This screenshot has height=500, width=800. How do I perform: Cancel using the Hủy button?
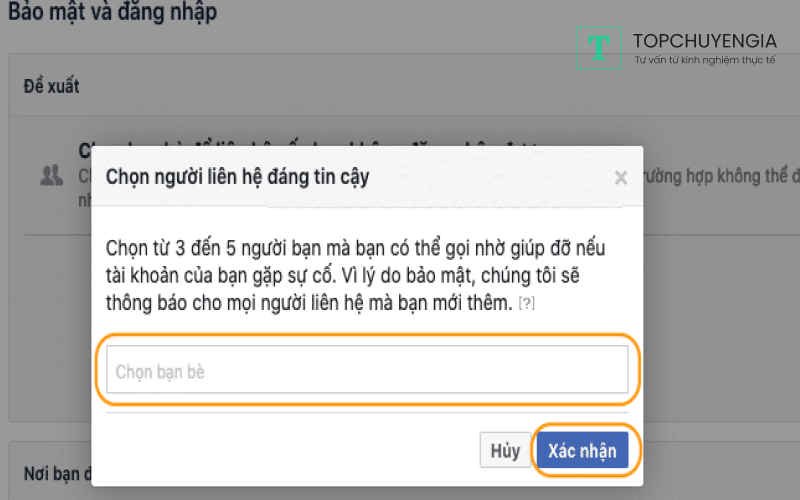pyautogui.click(x=505, y=450)
